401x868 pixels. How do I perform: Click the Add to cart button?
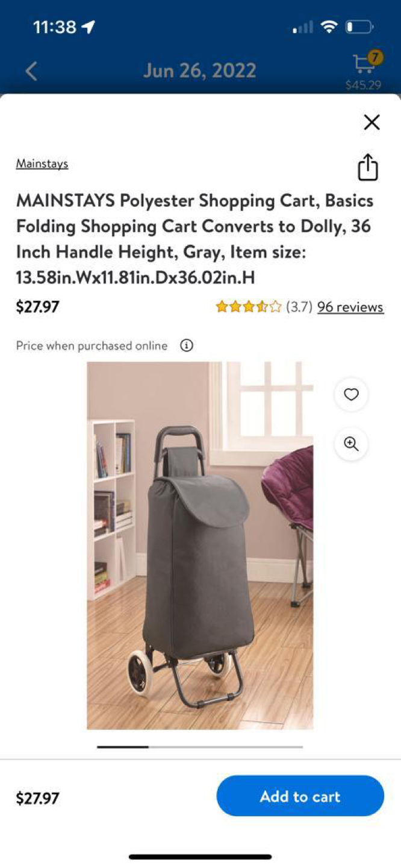(300, 796)
